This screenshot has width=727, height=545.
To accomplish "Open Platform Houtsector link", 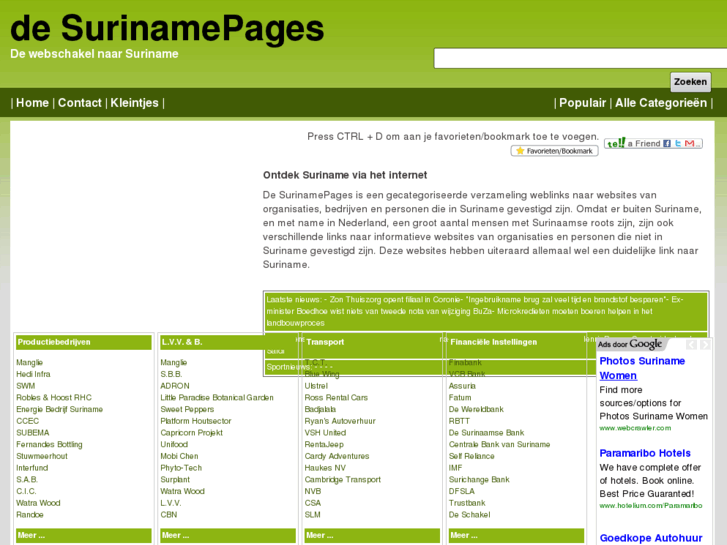I will (x=196, y=421).
